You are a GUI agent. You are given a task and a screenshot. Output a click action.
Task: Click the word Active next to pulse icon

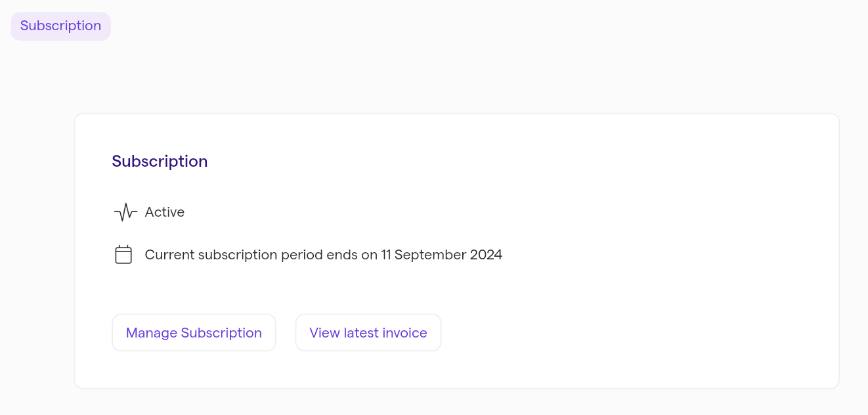165,212
